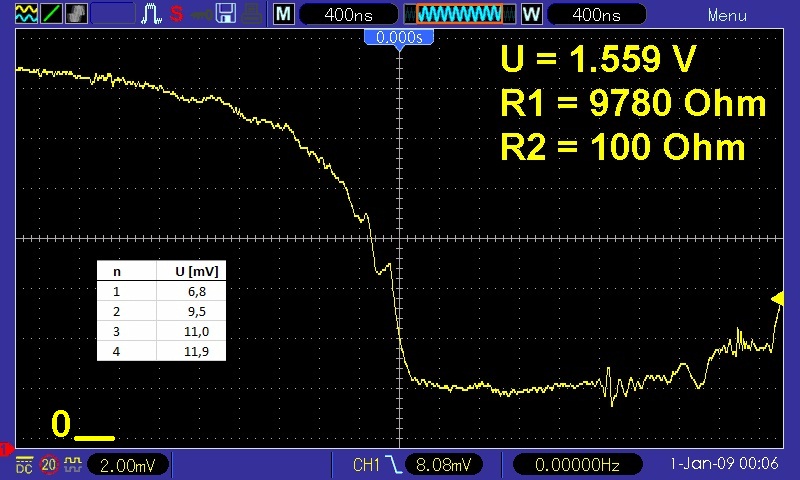Click the 9,5 table cell
800x480 pixels.
[x=196, y=311]
